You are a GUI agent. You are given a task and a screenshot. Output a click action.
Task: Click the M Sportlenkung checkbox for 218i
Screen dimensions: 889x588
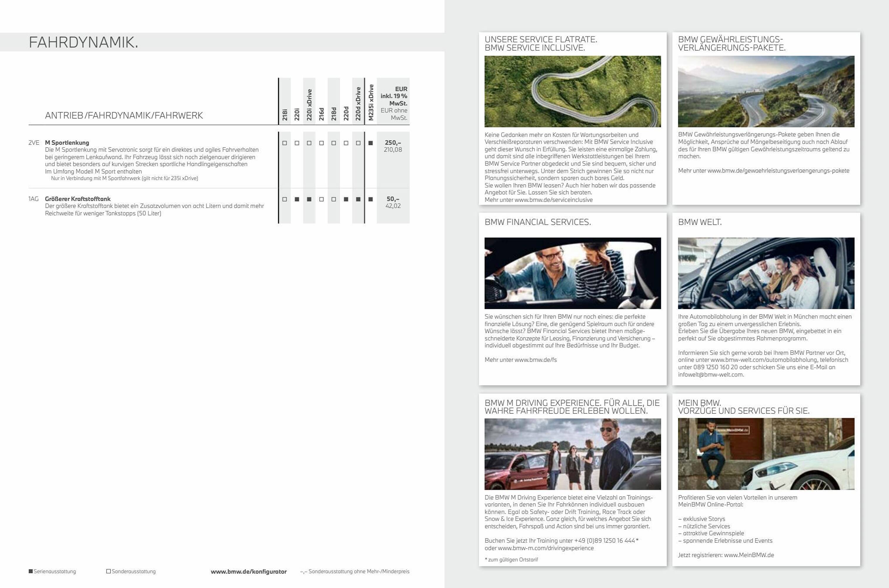tap(285, 143)
